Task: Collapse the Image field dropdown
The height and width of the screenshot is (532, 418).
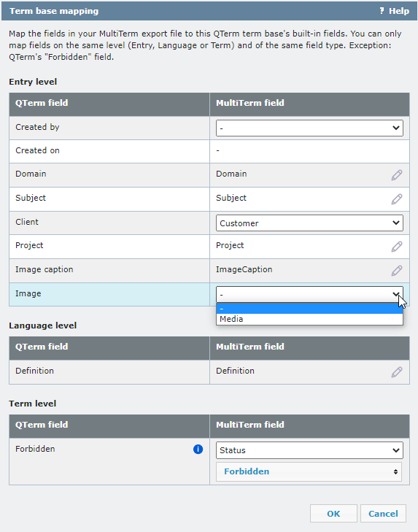Action: (x=309, y=294)
